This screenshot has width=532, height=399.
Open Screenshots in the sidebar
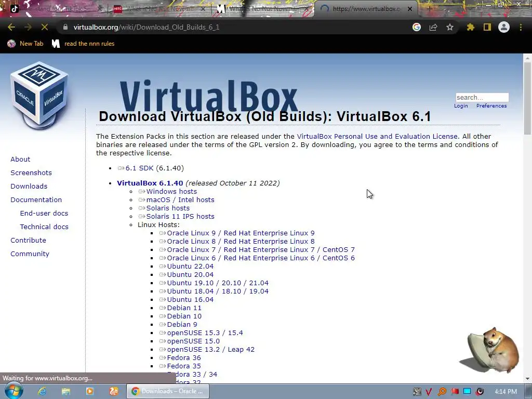coord(31,172)
